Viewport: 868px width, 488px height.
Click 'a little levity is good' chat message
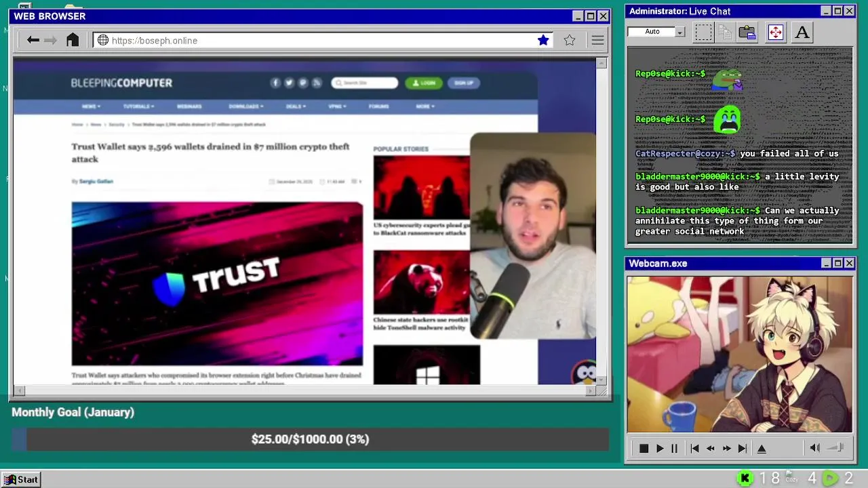coord(737,182)
